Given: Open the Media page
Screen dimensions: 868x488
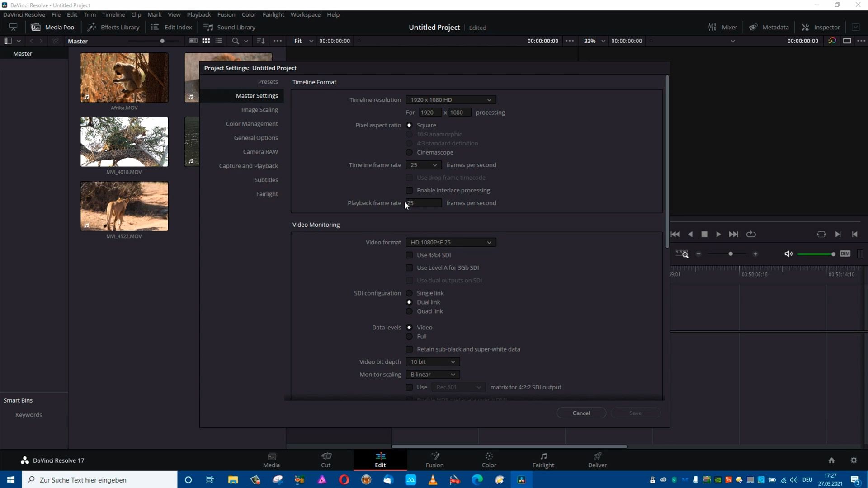Looking at the screenshot, I should (271, 460).
